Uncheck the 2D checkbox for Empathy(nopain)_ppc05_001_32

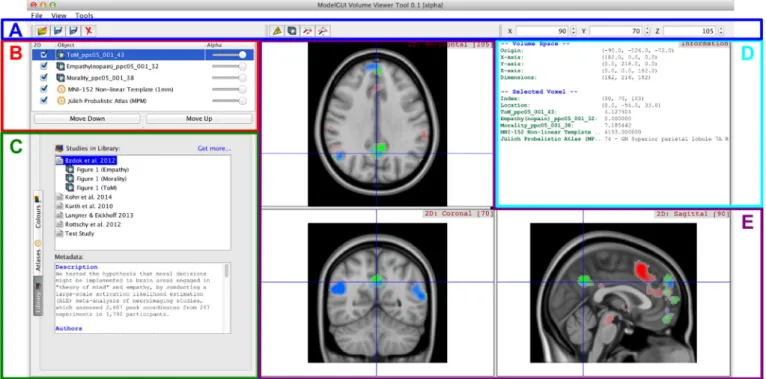(44, 66)
